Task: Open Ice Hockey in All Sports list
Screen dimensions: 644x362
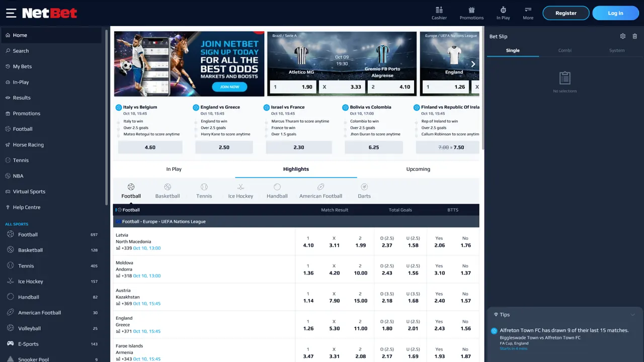Action: (52, 282)
